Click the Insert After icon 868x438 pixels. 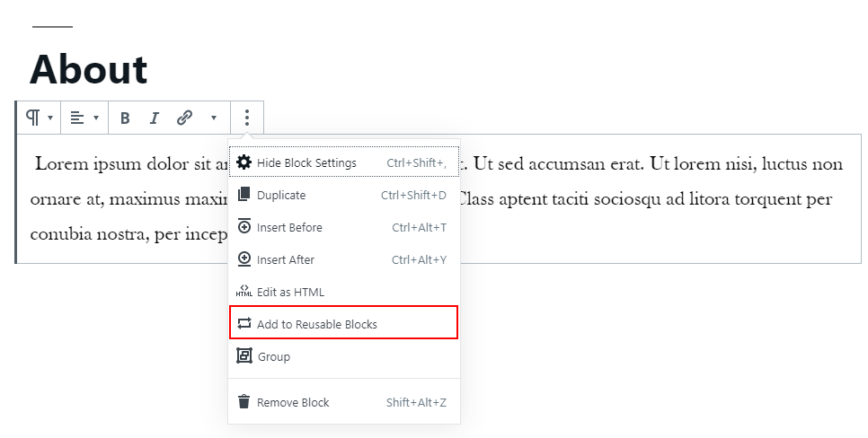(244, 258)
